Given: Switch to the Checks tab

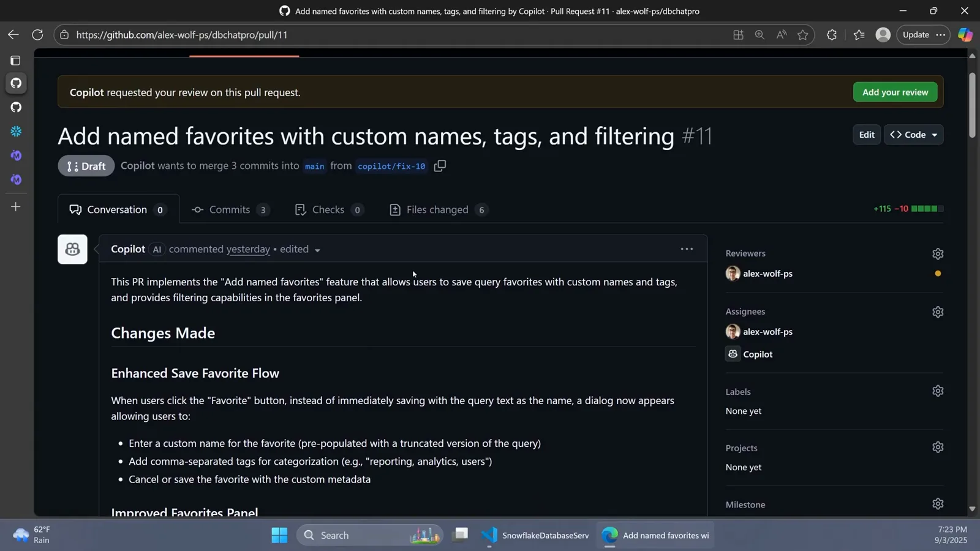Looking at the screenshot, I should point(330,209).
